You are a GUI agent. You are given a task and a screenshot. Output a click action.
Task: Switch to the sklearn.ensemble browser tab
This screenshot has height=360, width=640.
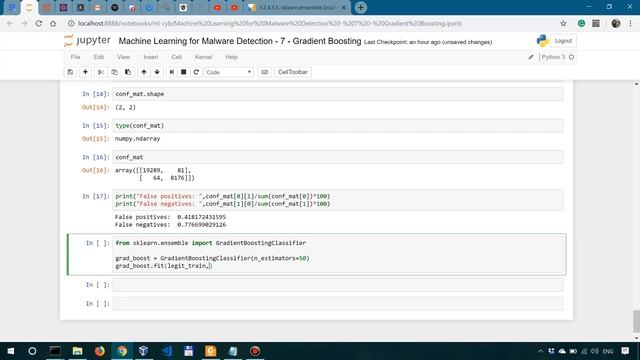point(297,7)
